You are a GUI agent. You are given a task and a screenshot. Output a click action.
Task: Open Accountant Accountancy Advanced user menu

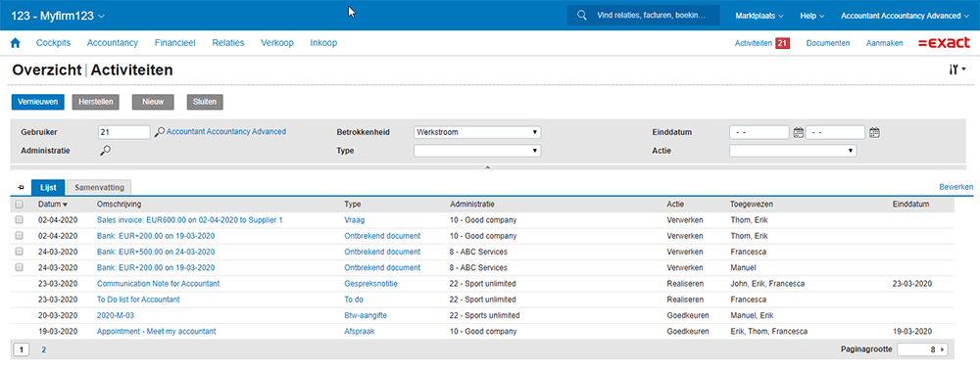905,16
